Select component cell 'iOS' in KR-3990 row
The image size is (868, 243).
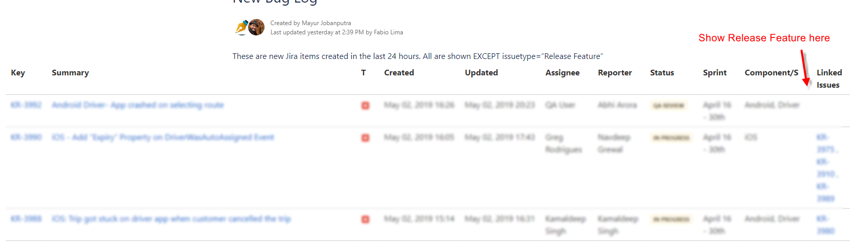[x=751, y=137]
